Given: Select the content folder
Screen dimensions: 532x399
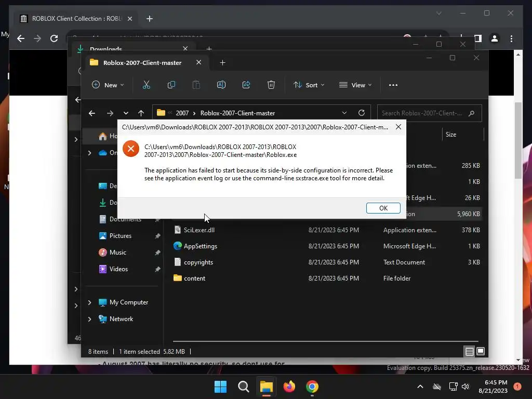Looking at the screenshot, I should click(x=194, y=278).
